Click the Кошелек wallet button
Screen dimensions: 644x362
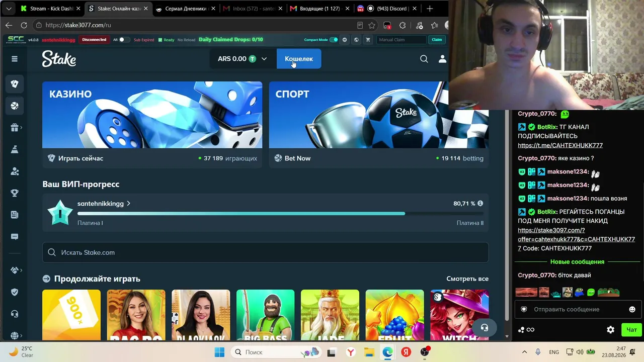[299, 59]
